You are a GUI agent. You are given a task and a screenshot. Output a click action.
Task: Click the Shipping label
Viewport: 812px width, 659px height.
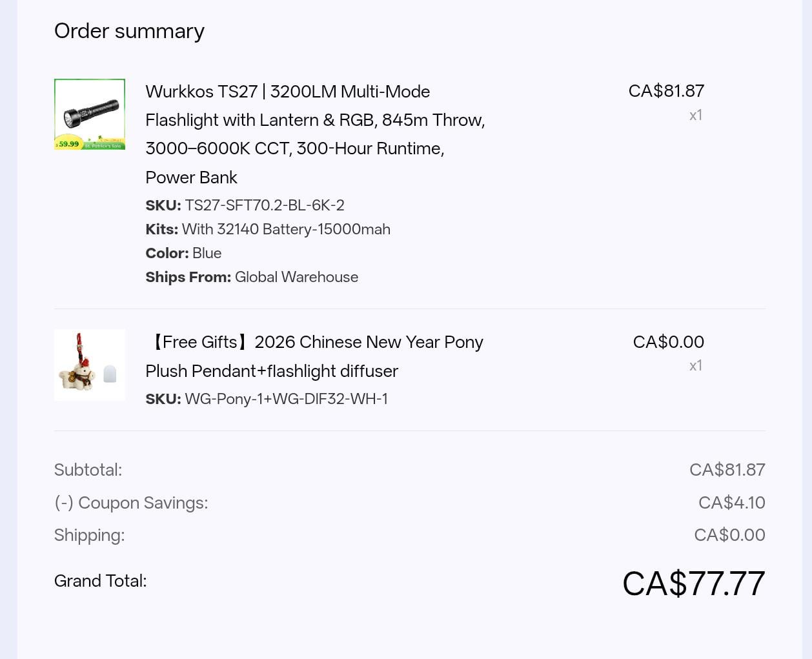click(x=89, y=535)
